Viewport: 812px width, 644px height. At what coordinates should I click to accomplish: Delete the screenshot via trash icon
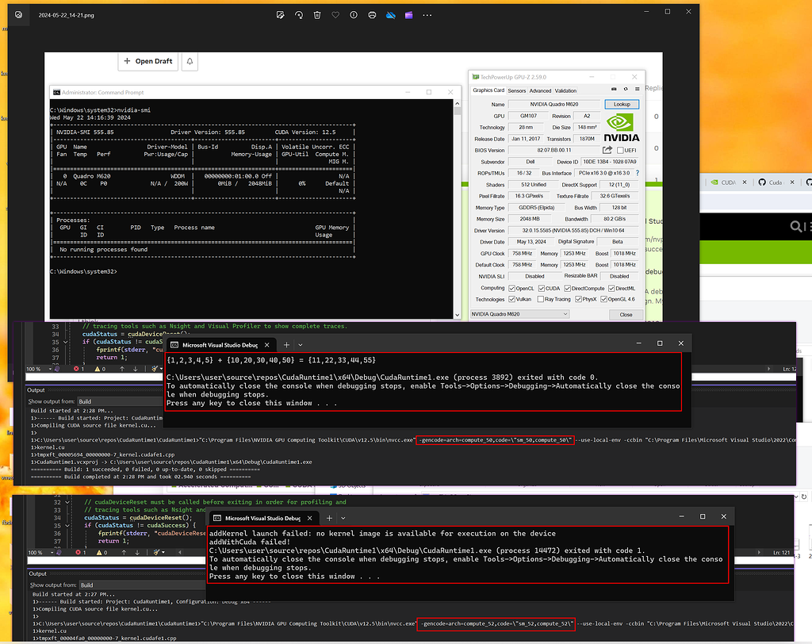[x=317, y=14]
